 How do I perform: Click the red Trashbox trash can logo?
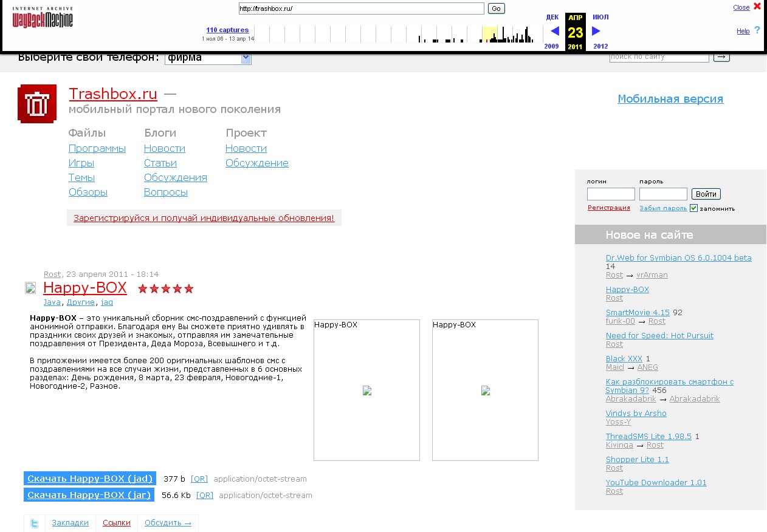[x=37, y=104]
